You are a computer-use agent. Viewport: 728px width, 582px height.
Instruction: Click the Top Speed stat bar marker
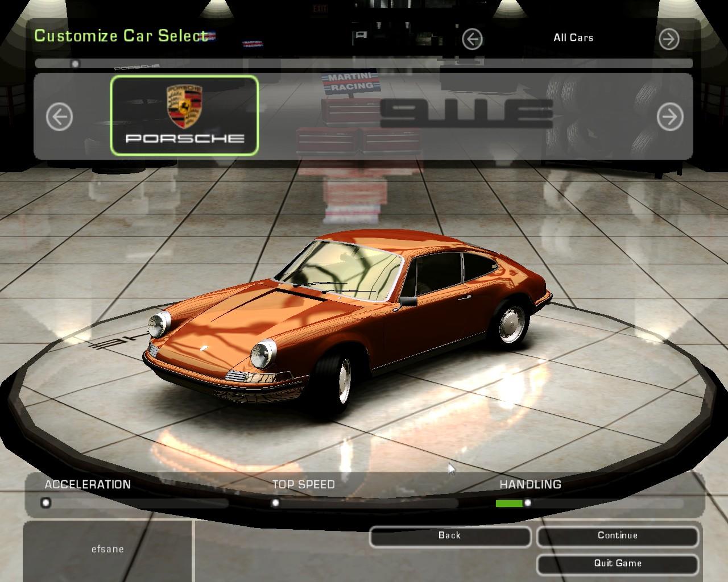tap(275, 503)
